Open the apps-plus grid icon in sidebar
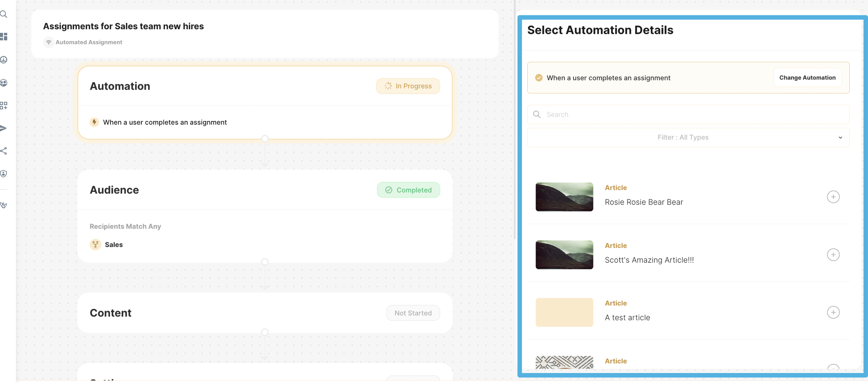 pyautogui.click(x=4, y=105)
